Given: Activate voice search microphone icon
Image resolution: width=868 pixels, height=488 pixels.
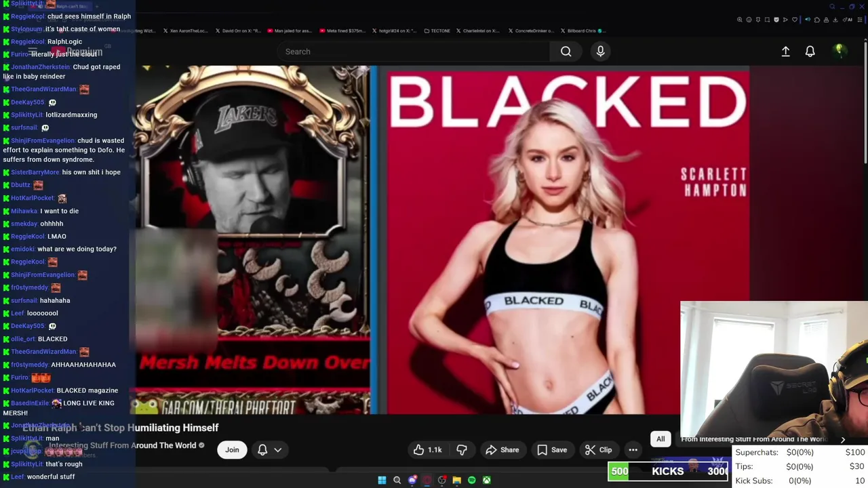Looking at the screenshot, I should [600, 52].
